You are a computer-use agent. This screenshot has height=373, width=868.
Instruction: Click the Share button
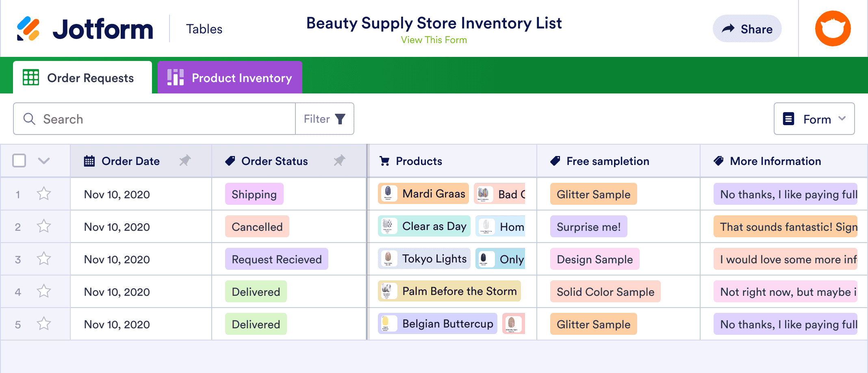747,29
